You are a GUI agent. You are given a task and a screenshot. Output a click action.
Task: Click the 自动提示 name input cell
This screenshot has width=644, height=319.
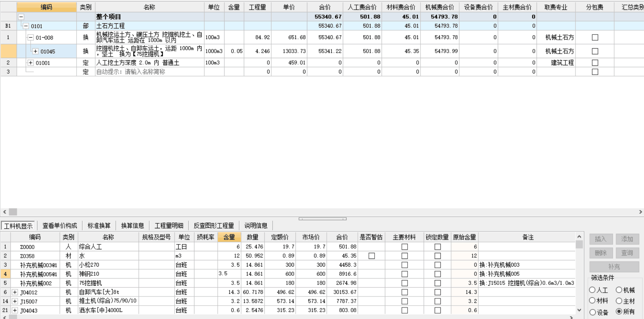point(150,72)
